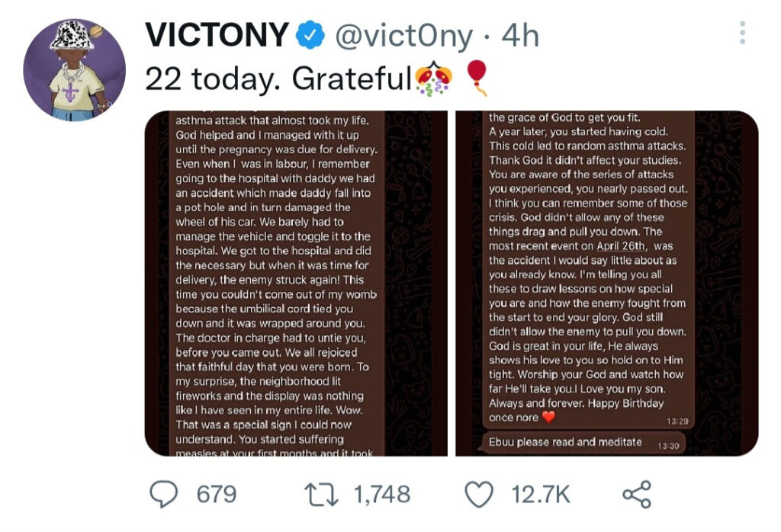Open VICTONY's profile avatar

coord(75,71)
